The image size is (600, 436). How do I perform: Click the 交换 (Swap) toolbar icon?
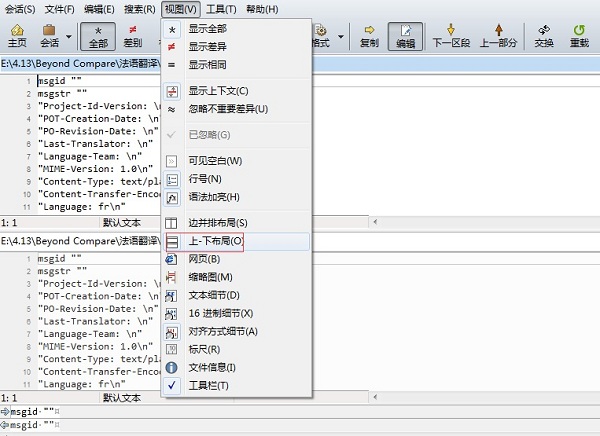point(544,37)
